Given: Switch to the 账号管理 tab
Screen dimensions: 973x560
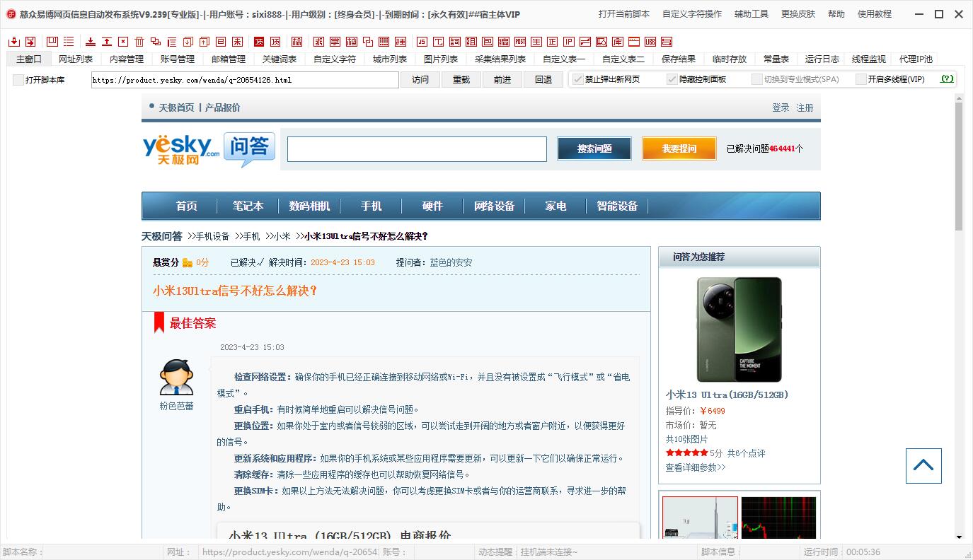Looking at the screenshot, I should [178, 59].
